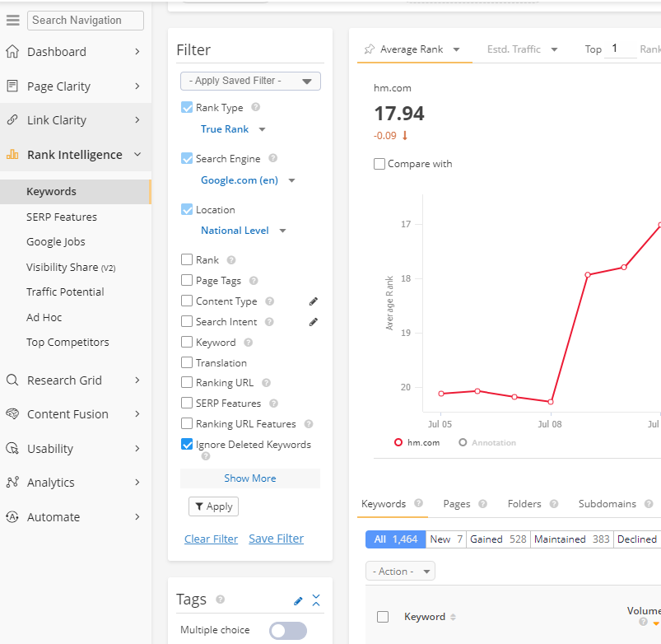661x644 pixels.
Task: Open the Apply Saved Filter dropdown
Action: tap(250, 81)
